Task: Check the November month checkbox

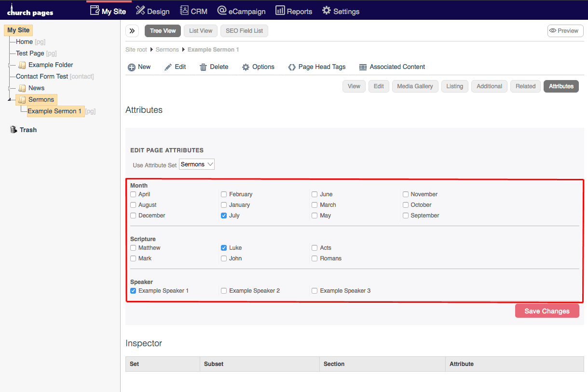Action: click(x=406, y=194)
